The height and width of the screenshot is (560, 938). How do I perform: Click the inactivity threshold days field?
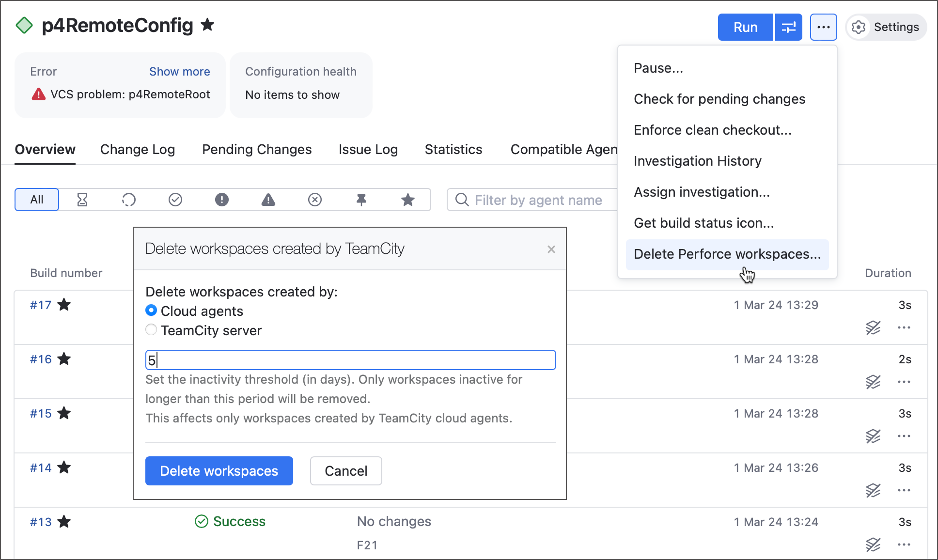(x=351, y=360)
